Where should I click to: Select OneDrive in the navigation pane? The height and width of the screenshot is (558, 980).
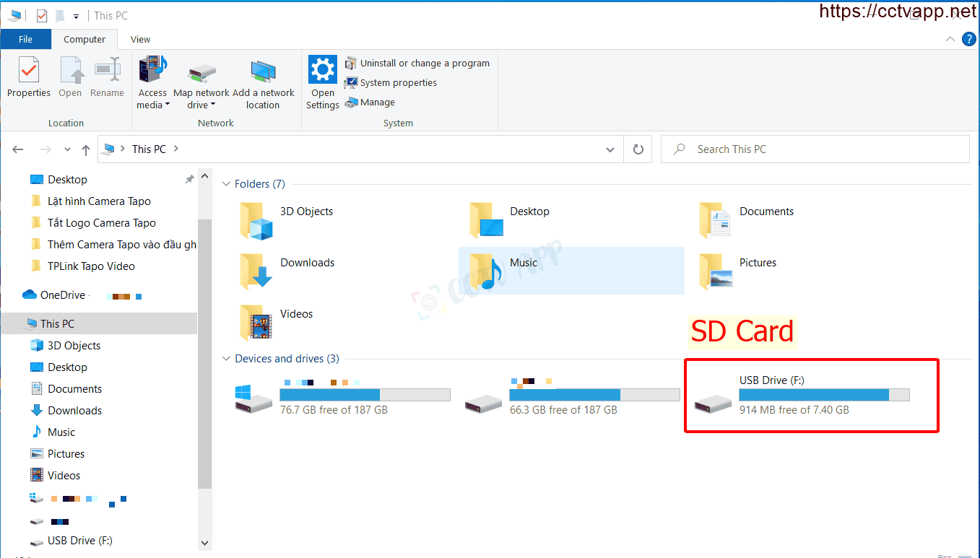pos(62,295)
